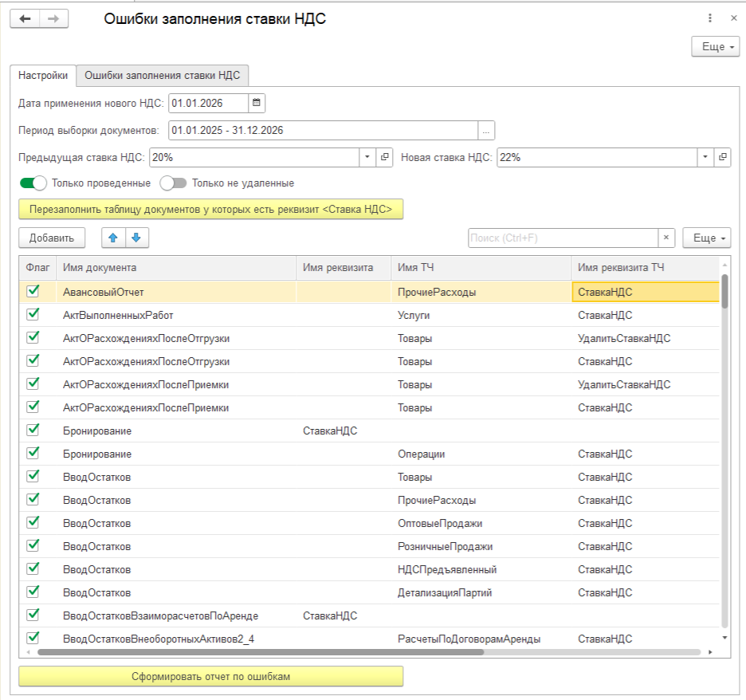Uncheck the flag for АктВыполненныхРабот row
The width and height of the screenshot is (746, 700).
[33, 315]
